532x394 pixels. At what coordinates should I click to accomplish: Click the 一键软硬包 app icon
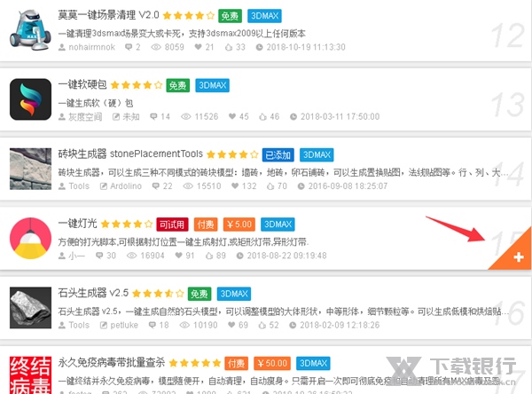pyautogui.click(x=30, y=99)
